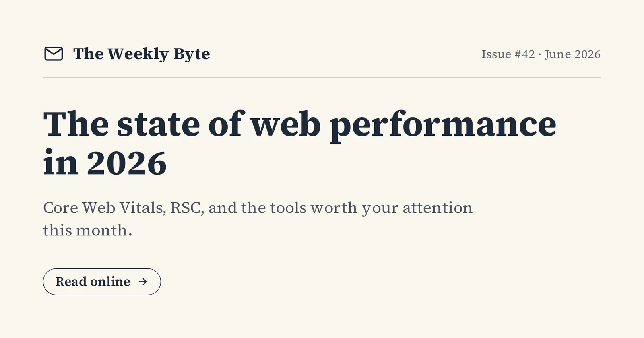
Task: Click the word "Byte" in the title
Action: pos(192,54)
